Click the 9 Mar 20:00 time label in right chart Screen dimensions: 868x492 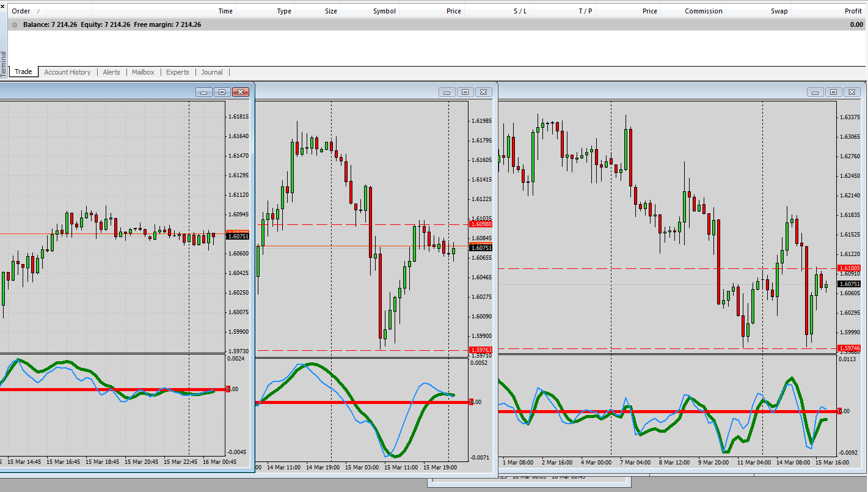pos(713,462)
